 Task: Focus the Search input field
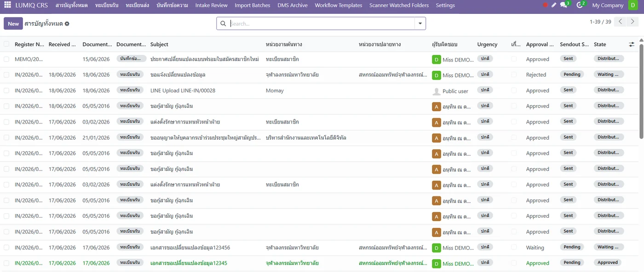click(321, 23)
